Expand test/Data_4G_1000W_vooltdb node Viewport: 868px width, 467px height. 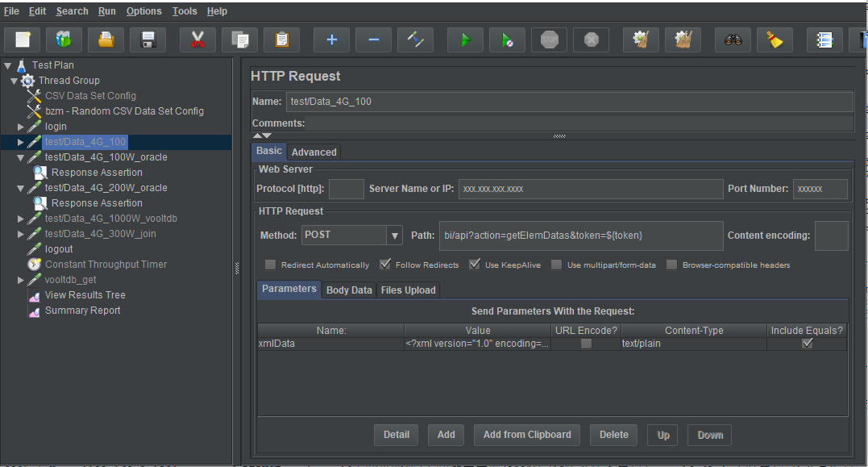click(21, 219)
